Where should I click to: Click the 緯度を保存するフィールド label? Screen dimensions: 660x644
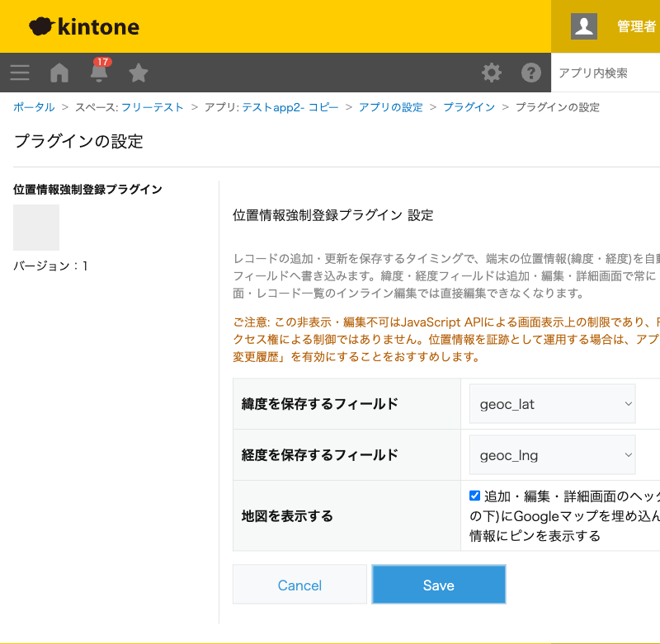(320, 404)
